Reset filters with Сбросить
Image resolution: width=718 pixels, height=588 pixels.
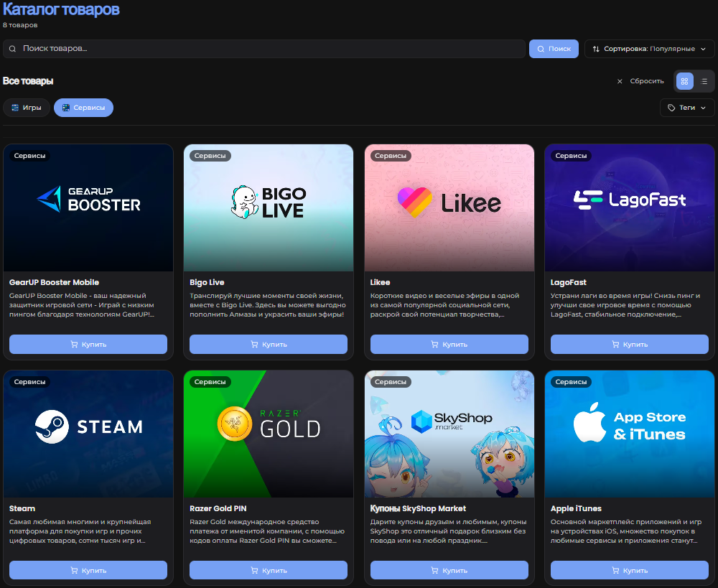[x=640, y=81]
